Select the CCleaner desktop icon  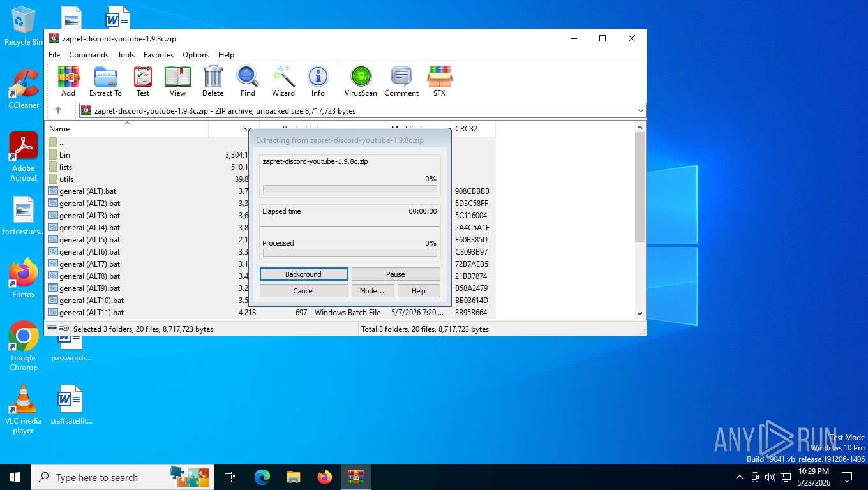click(x=24, y=89)
